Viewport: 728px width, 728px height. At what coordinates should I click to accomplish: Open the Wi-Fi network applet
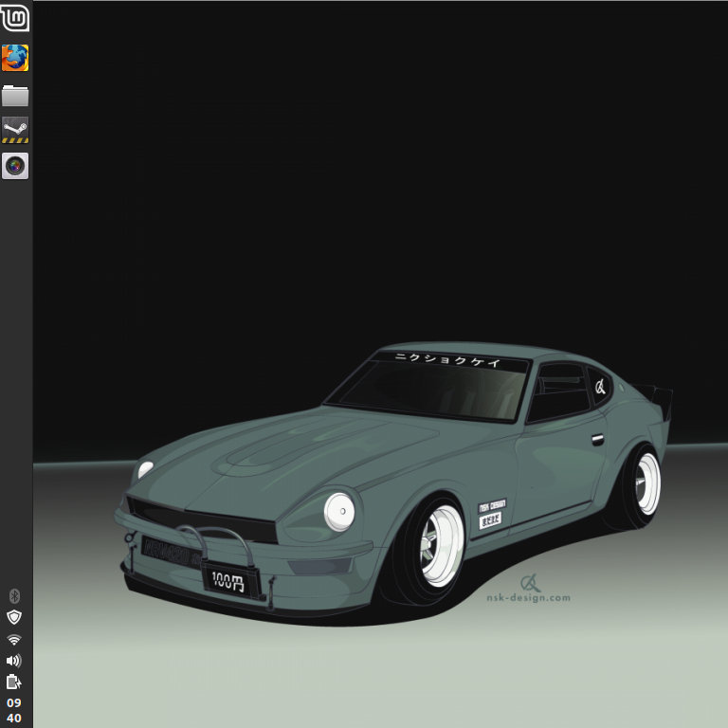(x=14, y=640)
